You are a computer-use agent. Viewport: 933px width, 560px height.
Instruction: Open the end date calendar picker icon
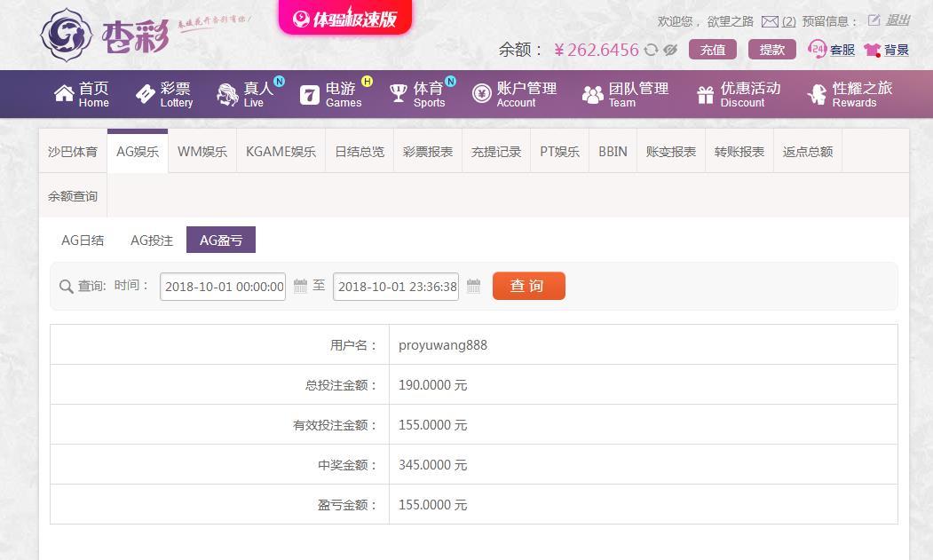(x=473, y=286)
